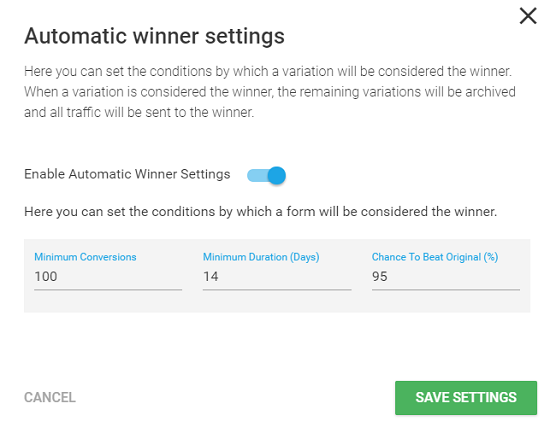Click the Automatic winner settings heading
This screenshot has width=550, height=421.
coord(154,36)
